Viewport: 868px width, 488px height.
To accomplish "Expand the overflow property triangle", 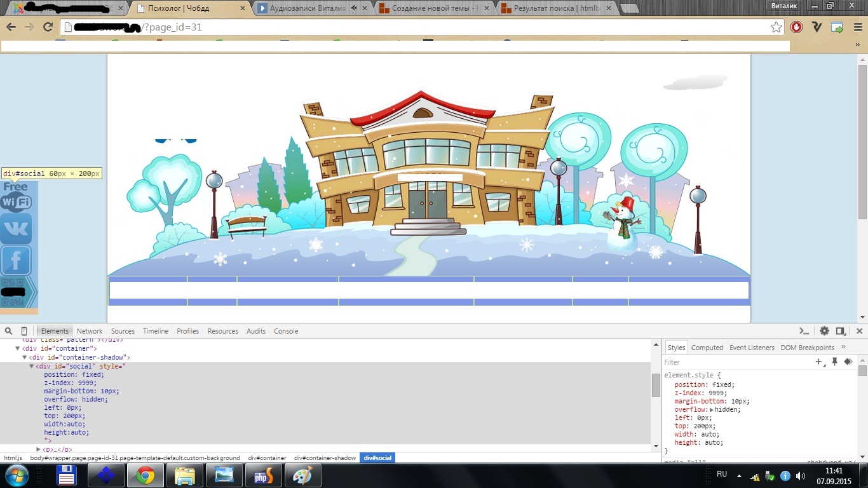I will pos(711,410).
